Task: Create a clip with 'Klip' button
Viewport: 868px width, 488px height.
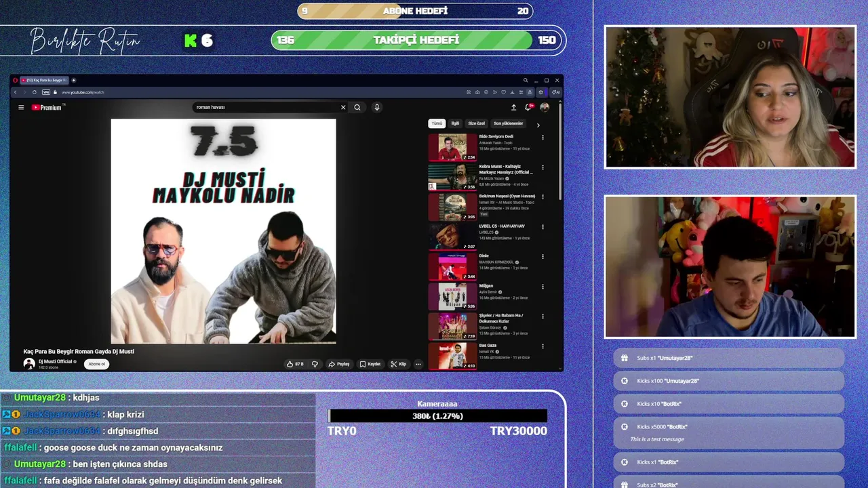Action: (399, 364)
